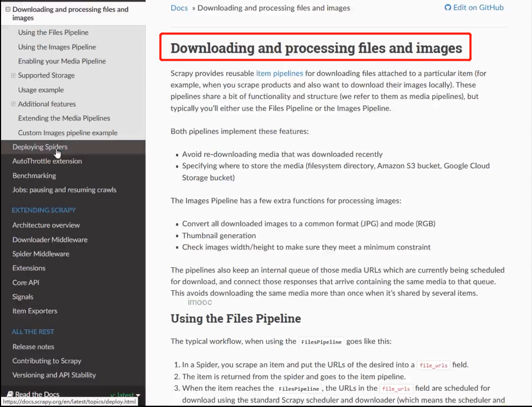Select Enabling your Media Pipeline entry

click(62, 61)
